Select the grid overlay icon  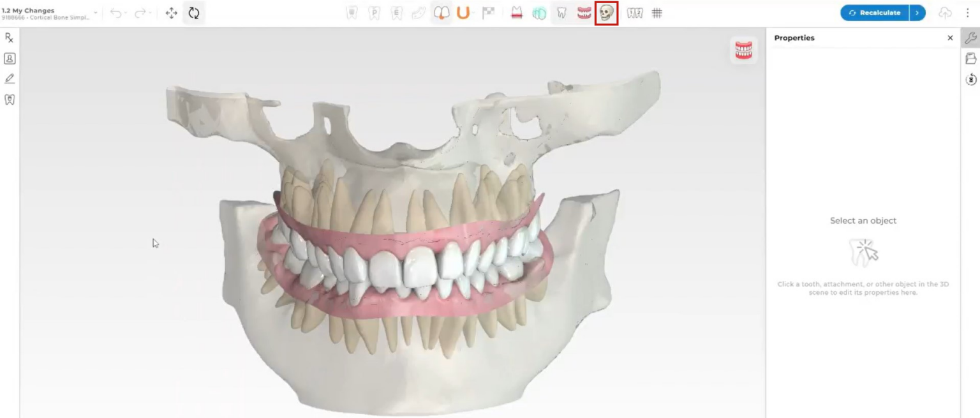point(657,12)
